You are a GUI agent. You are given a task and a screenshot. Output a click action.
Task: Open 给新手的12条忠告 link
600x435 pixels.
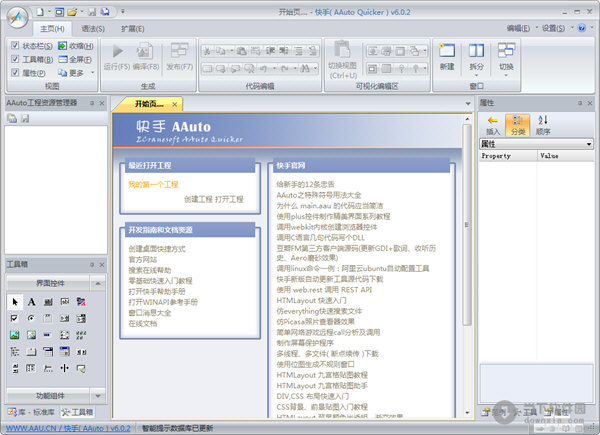click(x=305, y=184)
